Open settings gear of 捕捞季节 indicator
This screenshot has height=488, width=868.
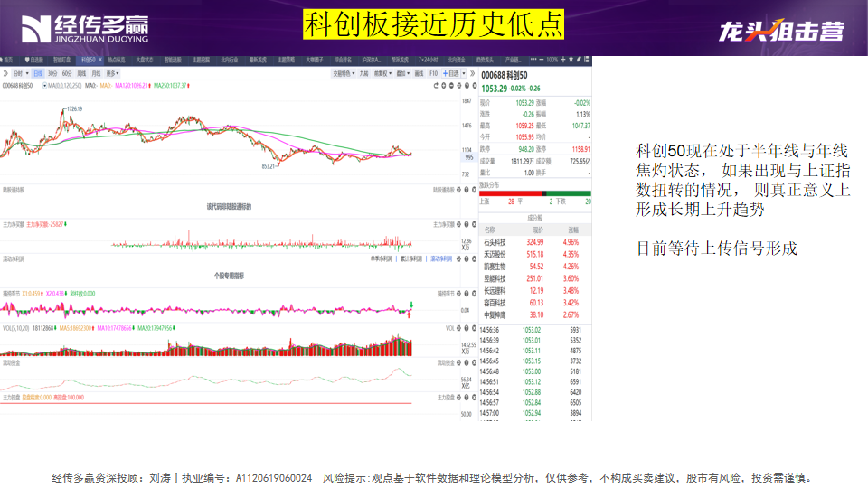click(x=459, y=293)
